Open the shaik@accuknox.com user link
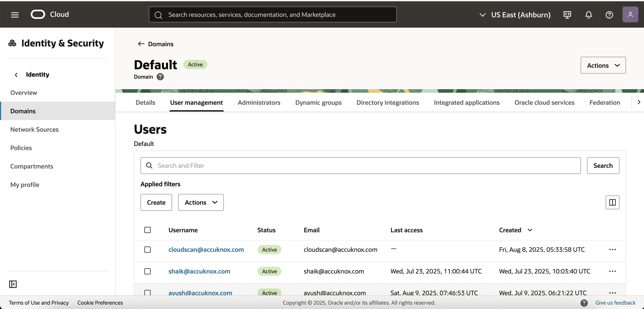Screen dimensions: 644x309 pyautogui.click(x=199, y=271)
